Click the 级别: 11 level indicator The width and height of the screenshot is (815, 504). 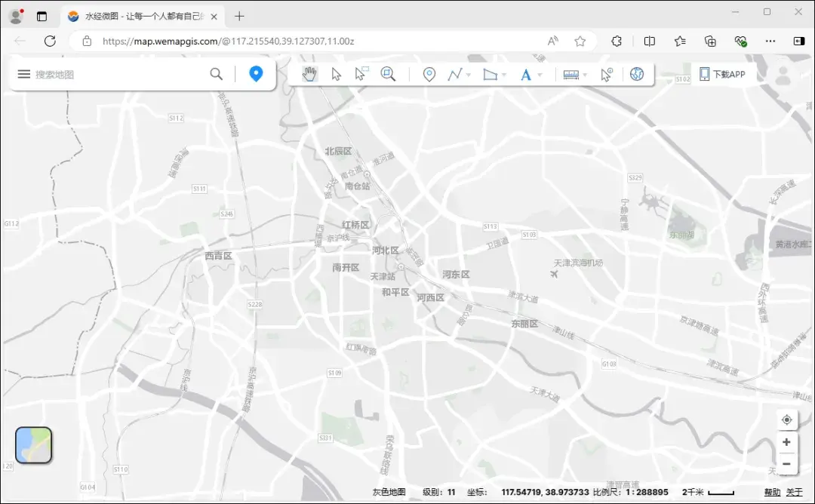(x=438, y=492)
